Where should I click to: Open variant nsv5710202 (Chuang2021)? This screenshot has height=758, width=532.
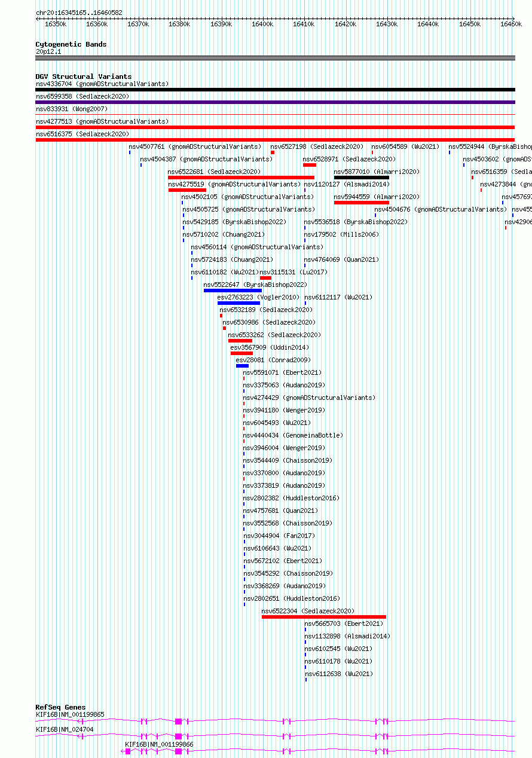point(224,234)
